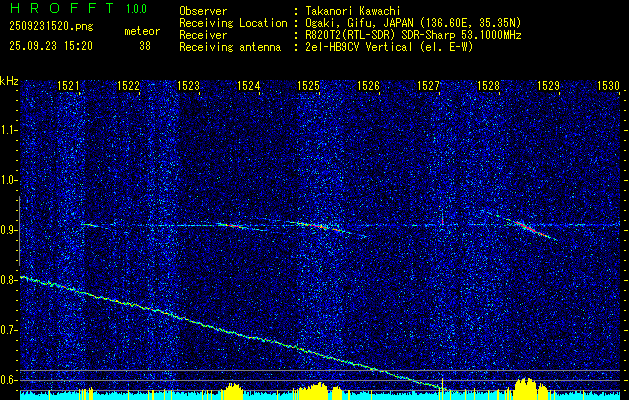Click the 1528 time marker
This screenshot has width=629, height=400.
coord(488,85)
